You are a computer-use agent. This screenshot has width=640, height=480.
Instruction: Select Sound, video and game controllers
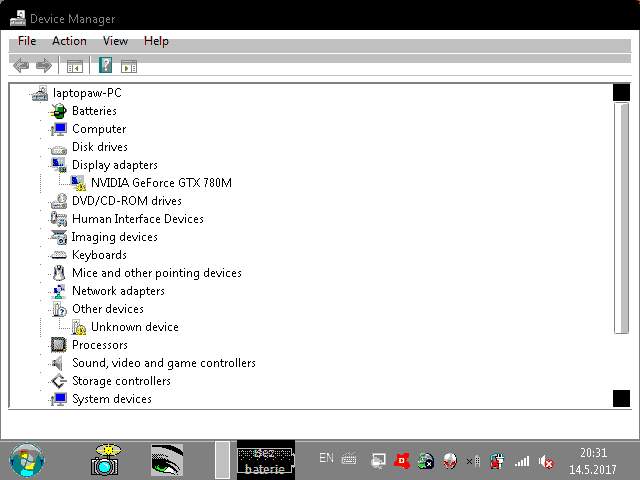point(164,363)
